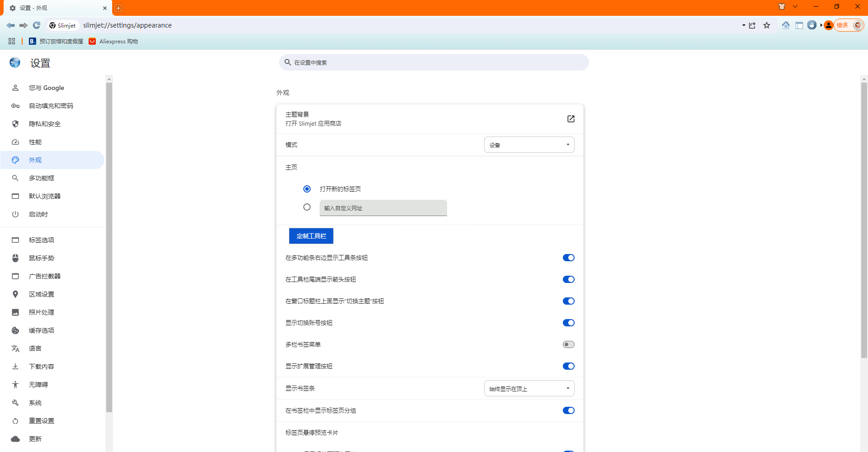Click the Slimjet site info chip
The width and height of the screenshot is (868, 452).
[x=63, y=25]
